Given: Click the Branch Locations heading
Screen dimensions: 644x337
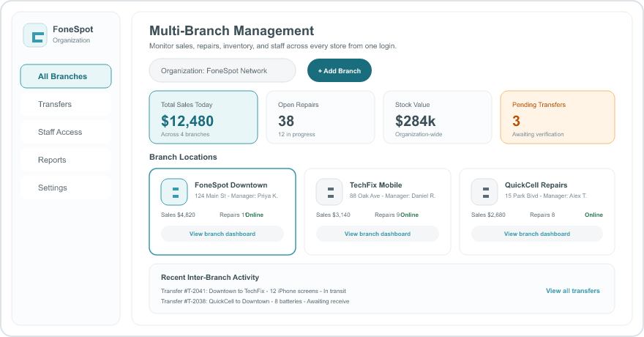Looking at the screenshot, I should coord(183,157).
